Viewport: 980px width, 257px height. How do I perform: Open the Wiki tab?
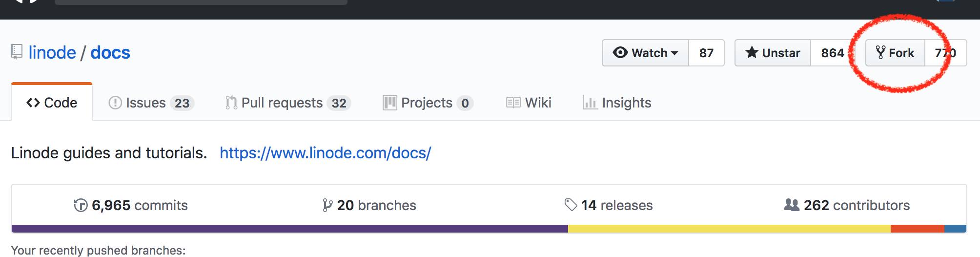click(529, 103)
